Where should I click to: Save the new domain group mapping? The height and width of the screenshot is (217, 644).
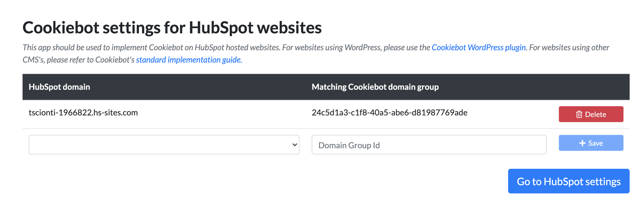coord(591,143)
